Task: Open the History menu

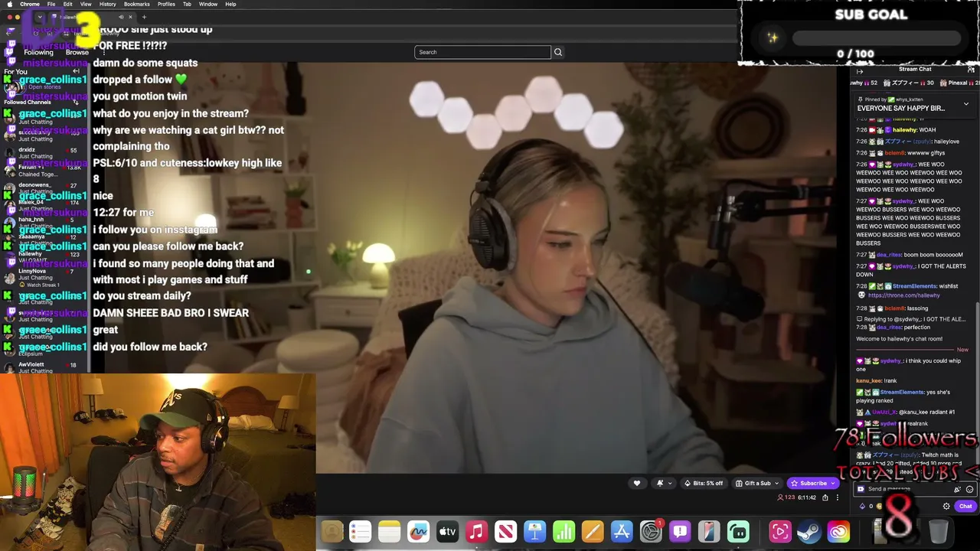Action: point(107,4)
